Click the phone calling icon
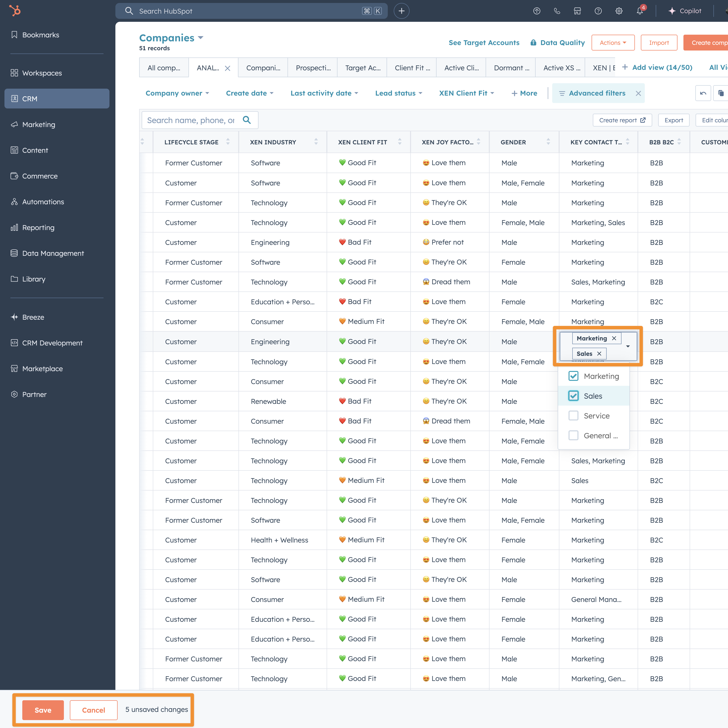Viewport: 728px width, 728px height. [x=557, y=11]
